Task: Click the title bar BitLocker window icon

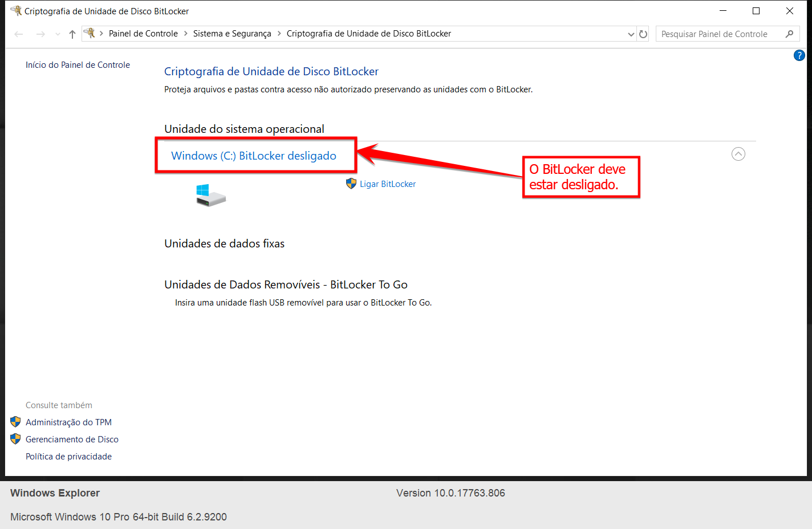Action: tap(16, 11)
